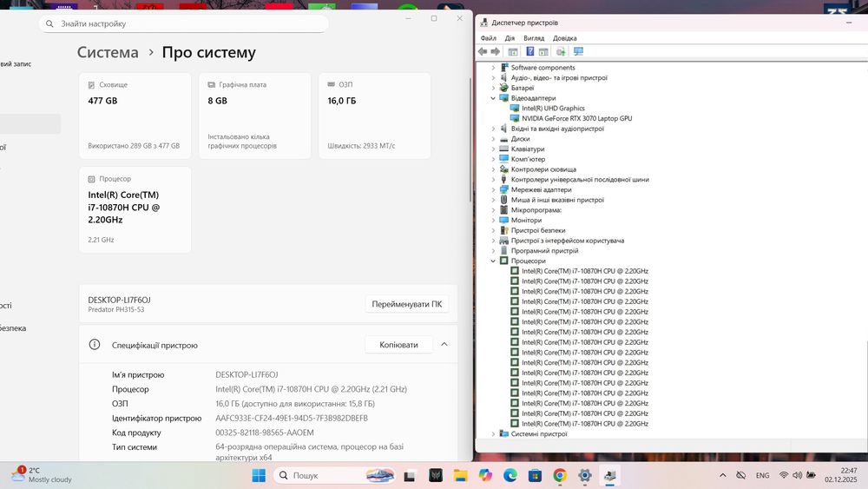Click the Settings window vertical scrollbar

(470, 140)
